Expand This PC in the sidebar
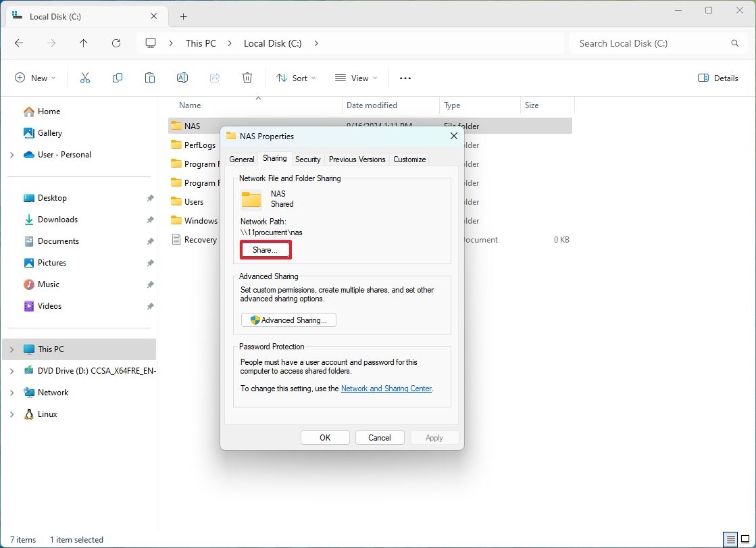The height and width of the screenshot is (548, 756). pyautogui.click(x=11, y=349)
